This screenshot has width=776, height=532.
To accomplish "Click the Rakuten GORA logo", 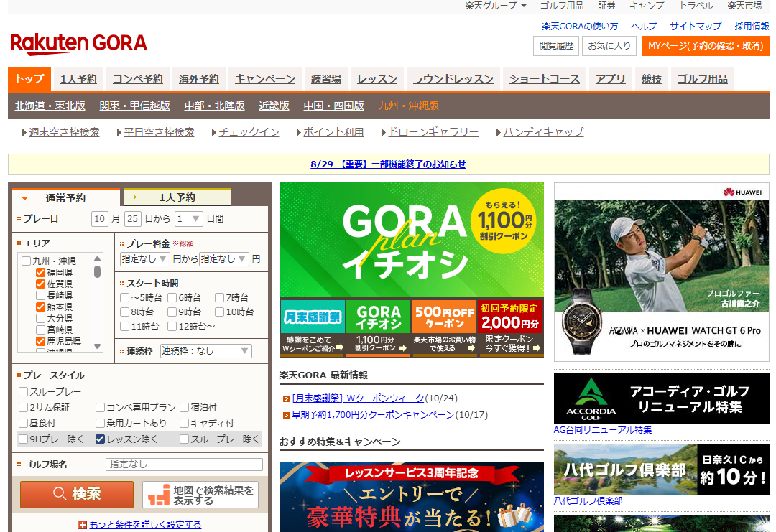I will 78,44.
